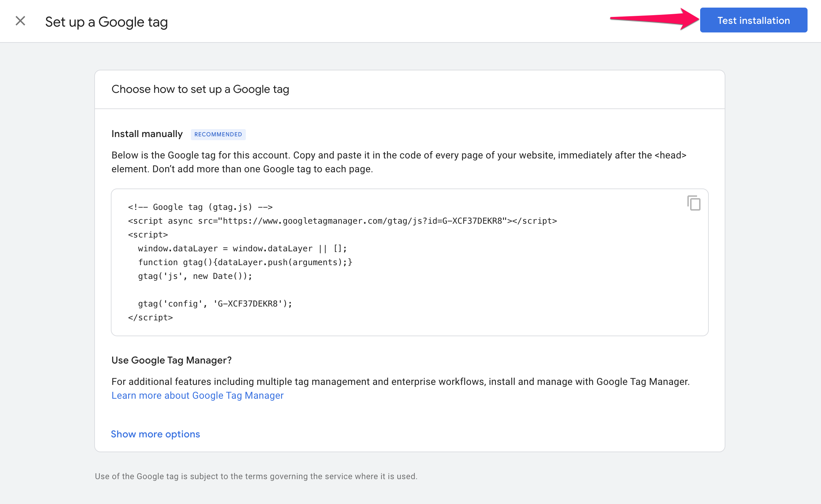This screenshot has width=821, height=504.
Task: Click the Install manually heading
Action: pyautogui.click(x=147, y=134)
